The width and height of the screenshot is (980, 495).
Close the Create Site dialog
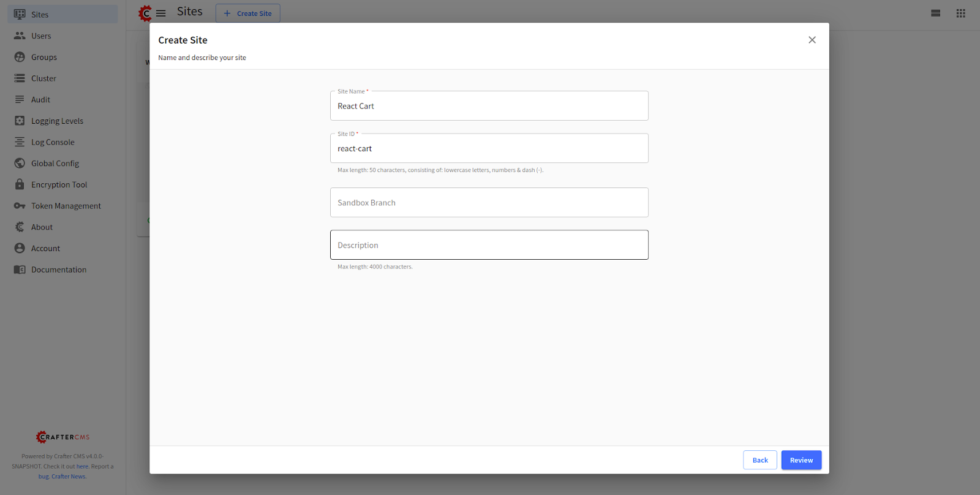[812, 40]
